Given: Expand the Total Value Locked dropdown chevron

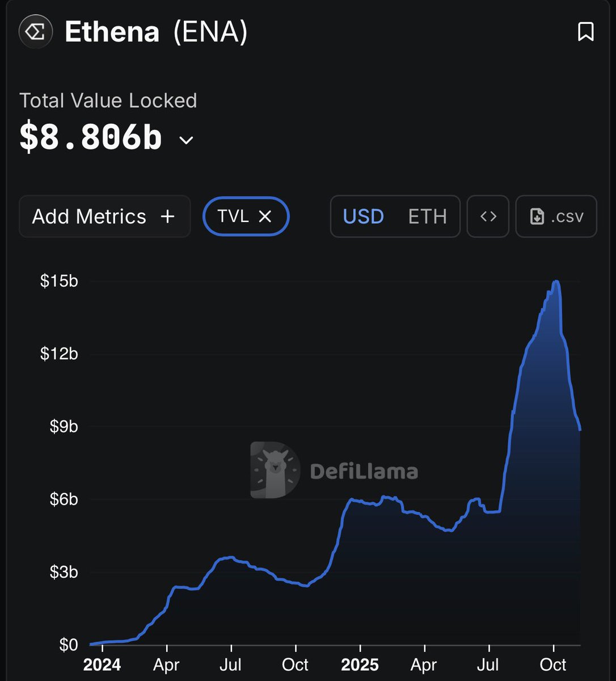Looking at the screenshot, I should [186, 140].
